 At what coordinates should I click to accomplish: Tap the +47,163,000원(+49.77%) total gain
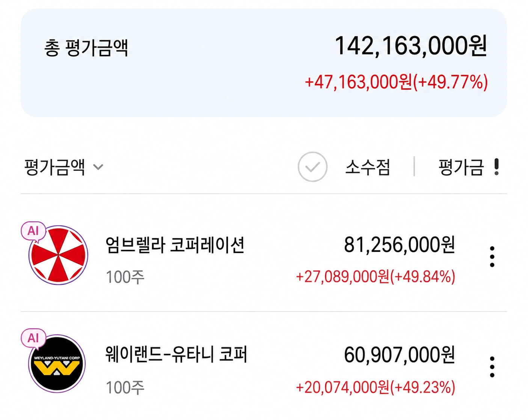click(396, 82)
